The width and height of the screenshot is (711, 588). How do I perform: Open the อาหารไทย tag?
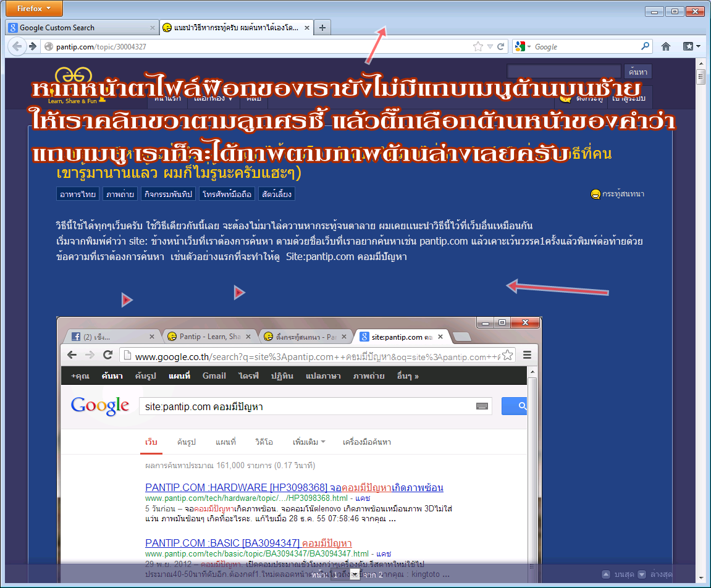pos(78,194)
